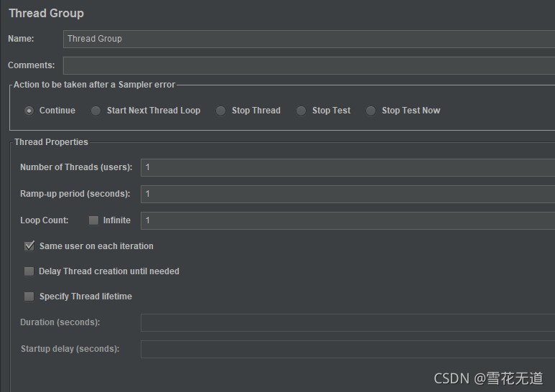
Task: Tick the Specify Thread lifetime checkbox
Action: 29,297
